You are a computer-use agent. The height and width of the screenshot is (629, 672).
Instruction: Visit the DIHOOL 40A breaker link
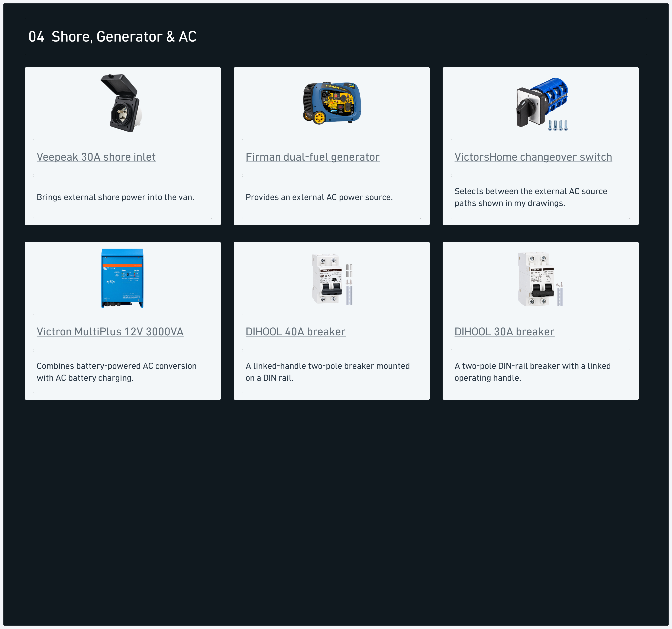(x=295, y=332)
